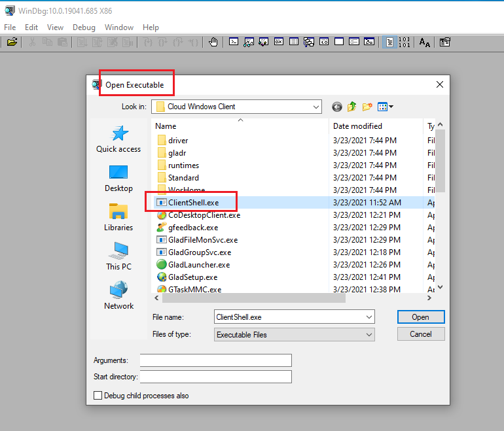
Task: Select CoDesktopClient.exe file
Action: click(x=204, y=215)
